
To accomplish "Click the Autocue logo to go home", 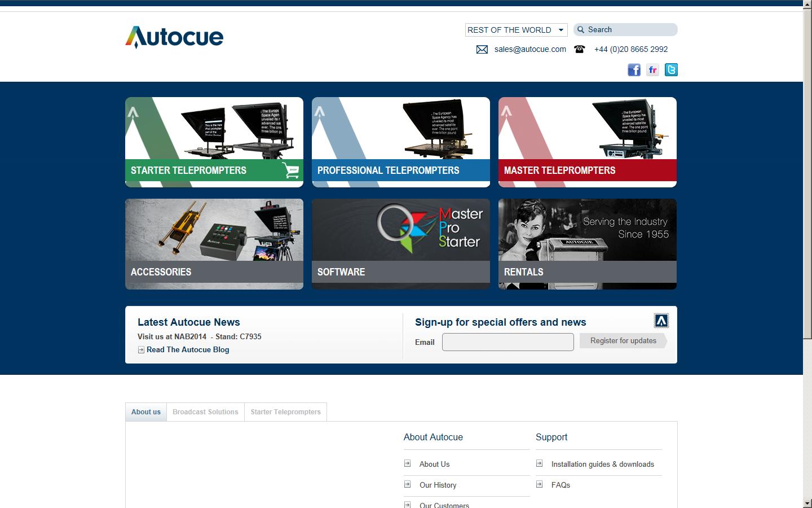I will [174, 37].
